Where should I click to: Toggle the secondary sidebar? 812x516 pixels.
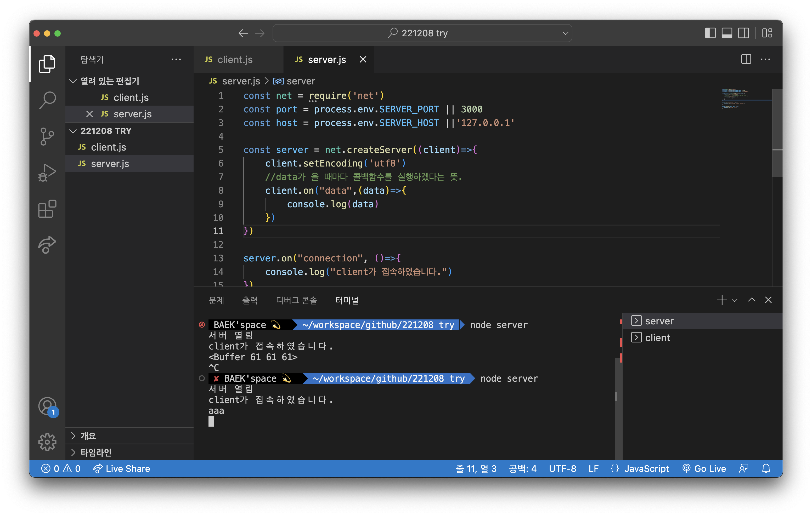click(x=743, y=33)
